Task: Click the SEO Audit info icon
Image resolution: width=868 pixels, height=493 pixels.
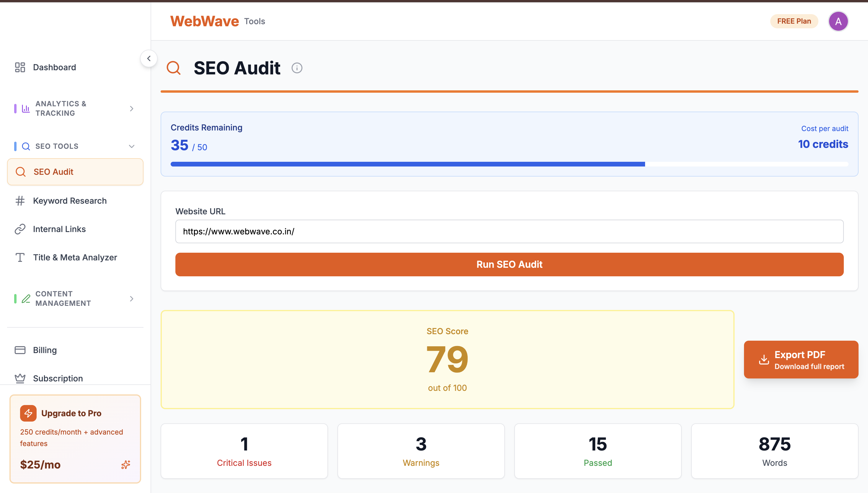Action: tap(297, 68)
